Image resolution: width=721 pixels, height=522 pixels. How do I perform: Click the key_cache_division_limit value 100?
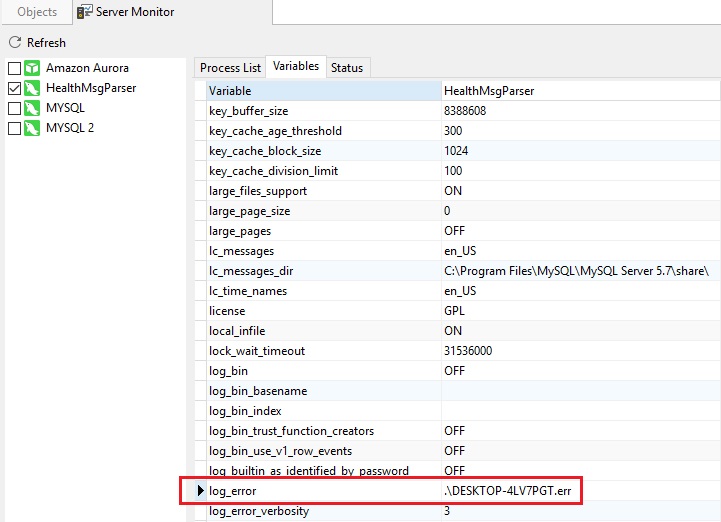[453, 171]
